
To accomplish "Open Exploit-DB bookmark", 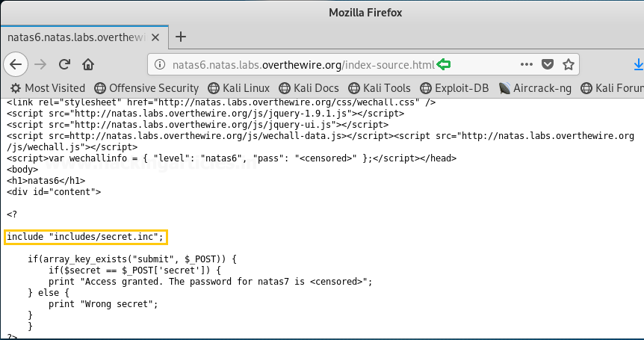I will pos(454,88).
